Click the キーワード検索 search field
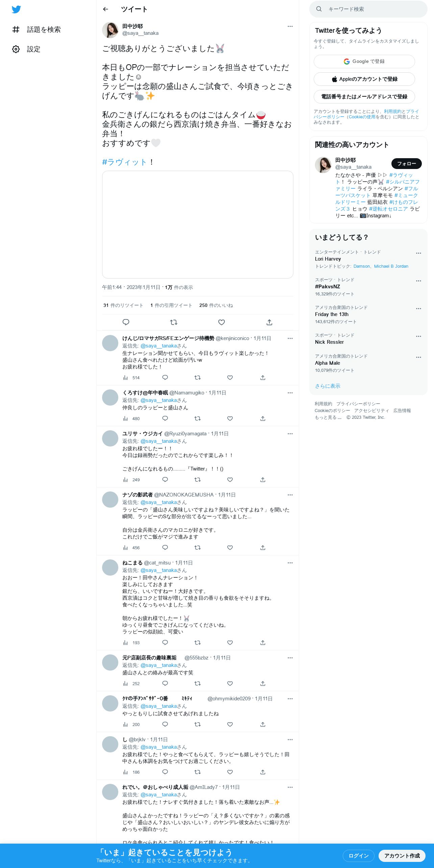434x868 pixels. [x=368, y=9]
